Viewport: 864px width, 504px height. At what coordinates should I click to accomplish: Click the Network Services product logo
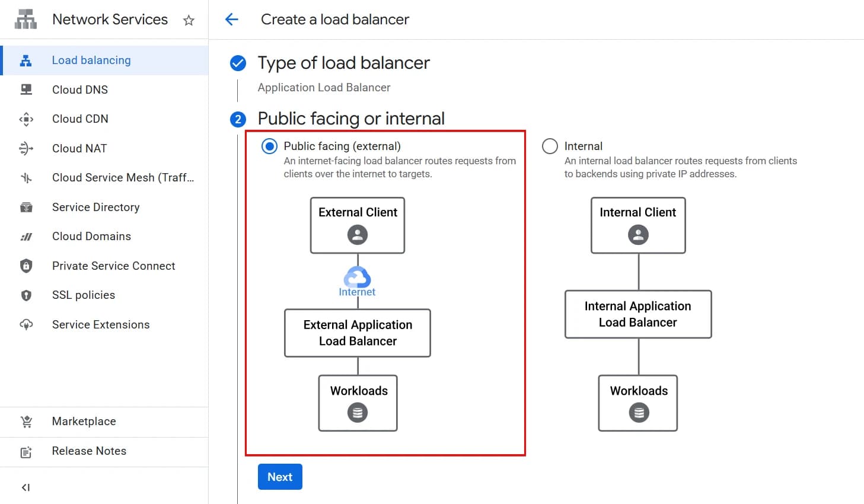click(x=26, y=20)
